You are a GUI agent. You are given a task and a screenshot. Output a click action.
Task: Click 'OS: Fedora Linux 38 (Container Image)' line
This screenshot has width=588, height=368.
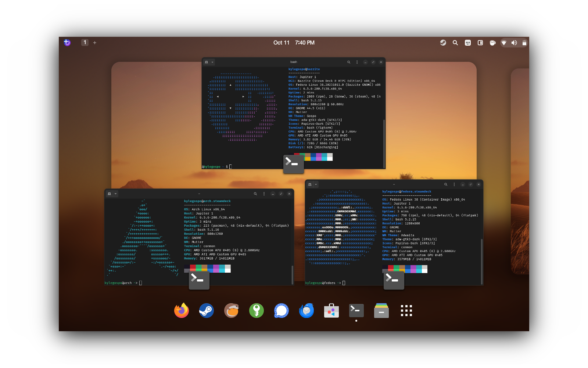(x=423, y=199)
